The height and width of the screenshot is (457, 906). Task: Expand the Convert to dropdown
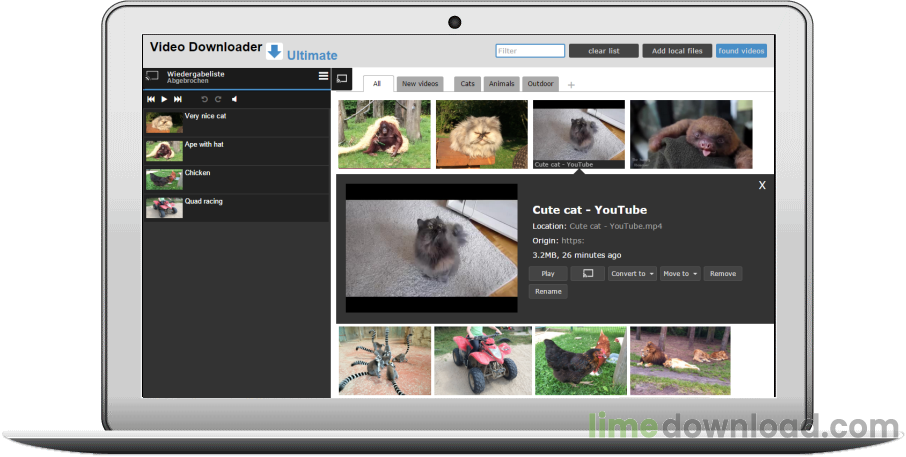pyautogui.click(x=632, y=274)
